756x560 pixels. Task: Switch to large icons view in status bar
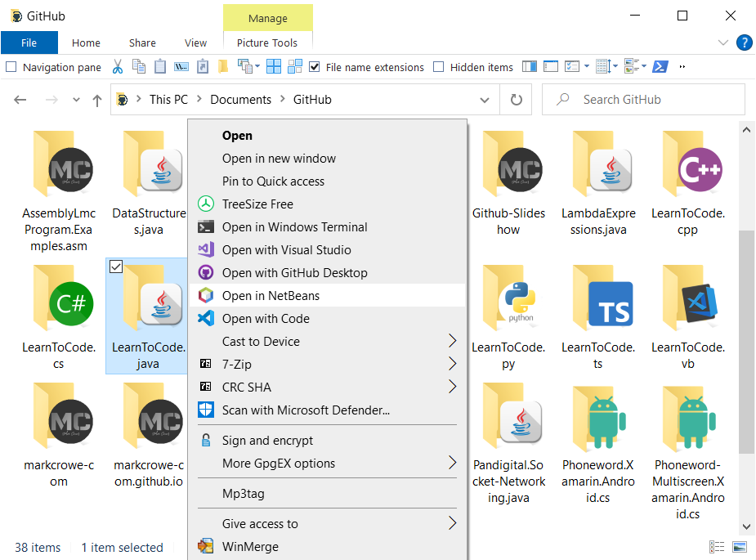[740, 547]
